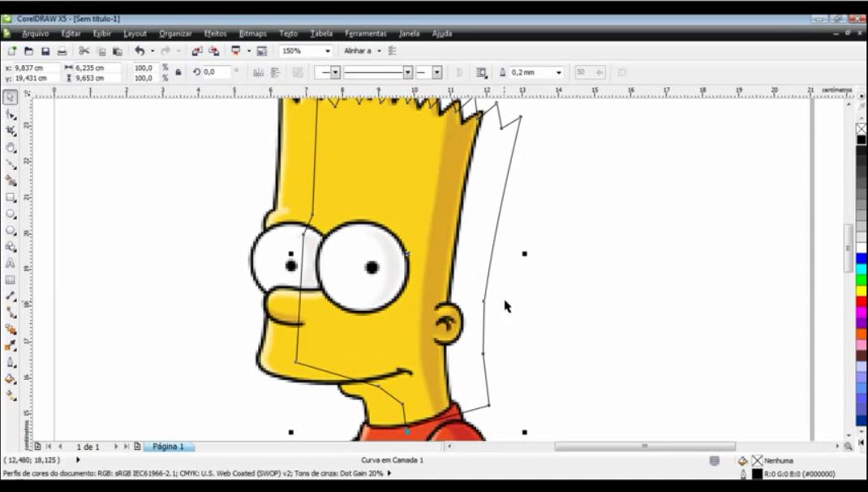Select the Connector tool
Image resolution: width=868 pixels, height=492 pixels.
[x=10, y=313]
